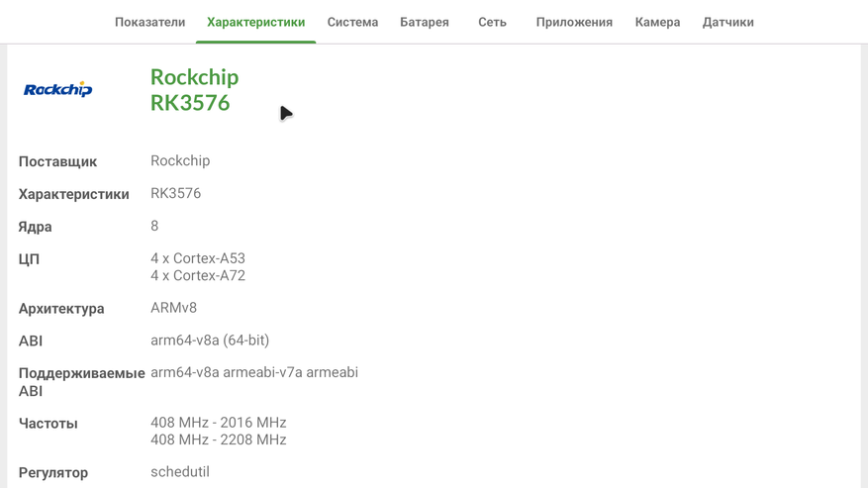This screenshot has height=488, width=868.
Task: Click the Поддерживаемые ABI label
Action: pos(81,381)
